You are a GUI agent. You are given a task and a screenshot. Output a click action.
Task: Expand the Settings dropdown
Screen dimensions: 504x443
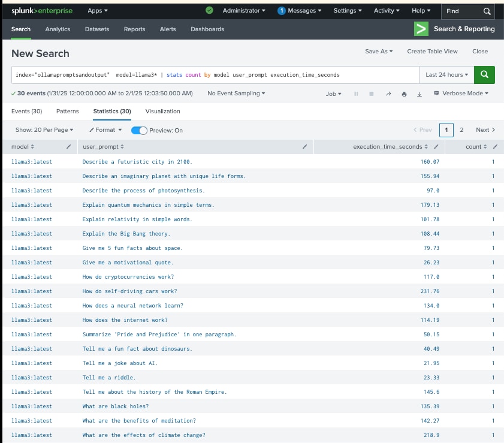[x=348, y=11]
